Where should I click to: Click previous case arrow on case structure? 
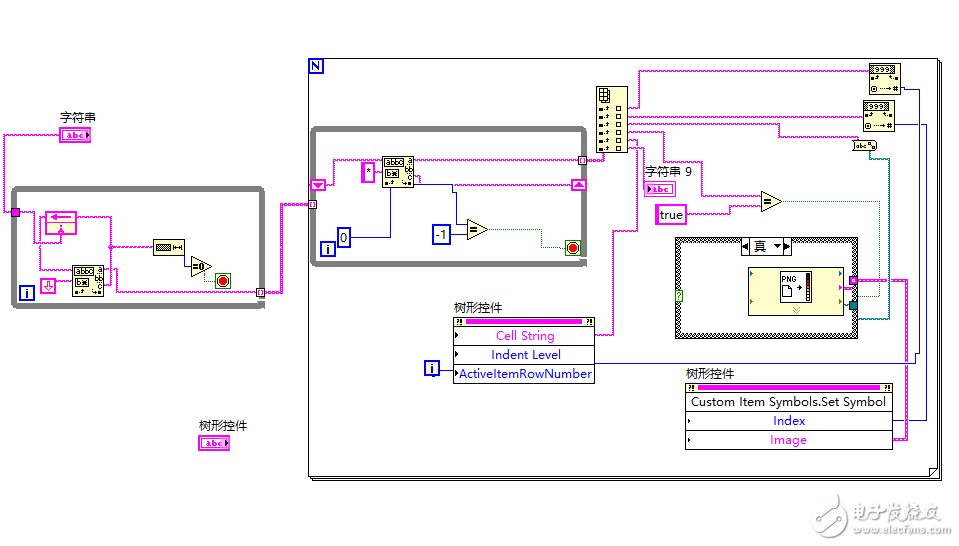pos(745,246)
